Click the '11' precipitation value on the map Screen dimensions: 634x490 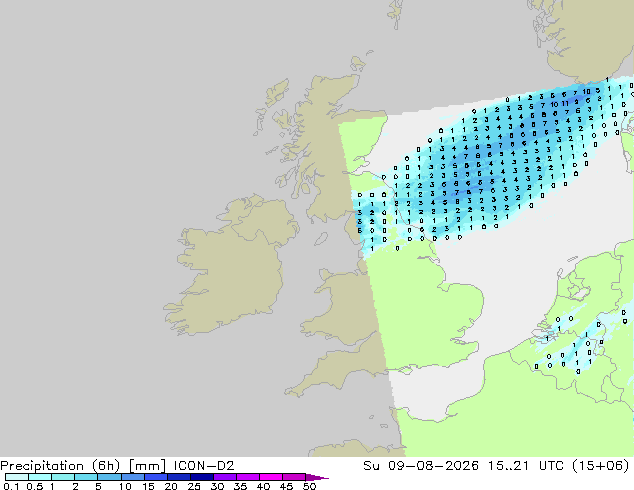click(x=565, y=103)
